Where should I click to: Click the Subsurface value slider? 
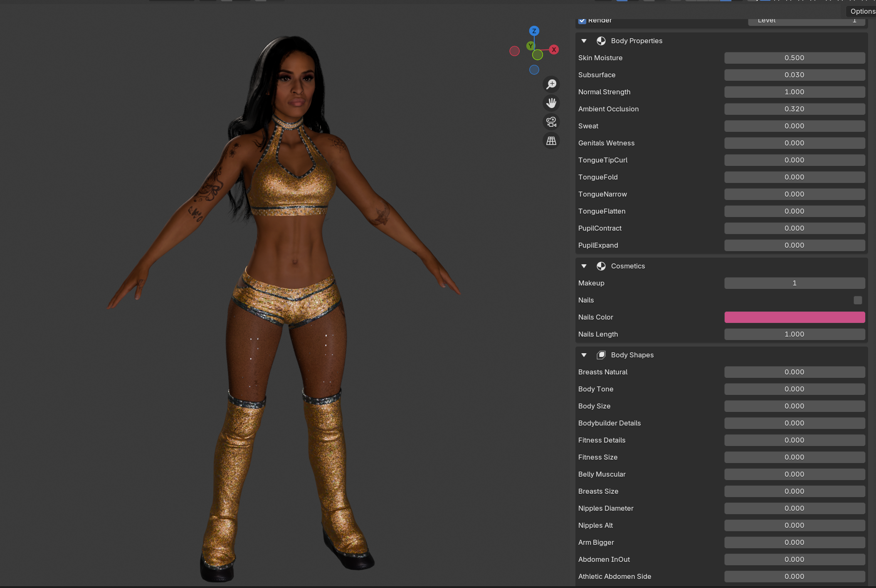(x=795, y=75)
